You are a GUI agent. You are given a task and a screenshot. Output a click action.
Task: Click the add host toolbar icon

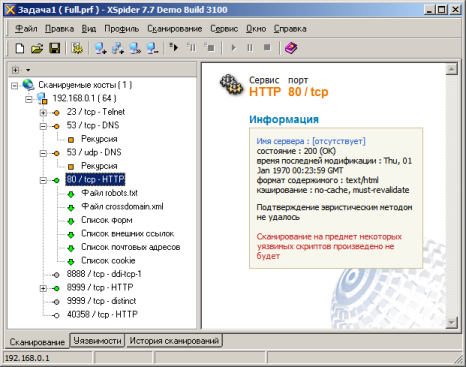(x=100, y=48)
